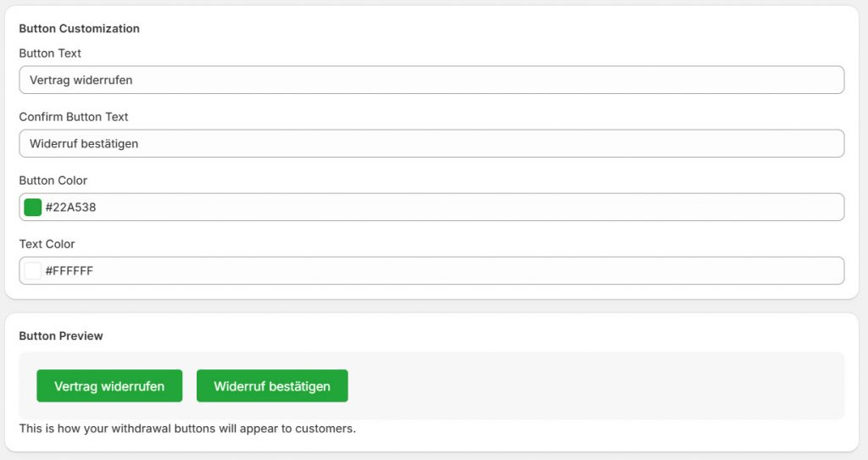868x460 pixels.
Task: Click empty gray area of preview panel
Action: tap(593, 385)
